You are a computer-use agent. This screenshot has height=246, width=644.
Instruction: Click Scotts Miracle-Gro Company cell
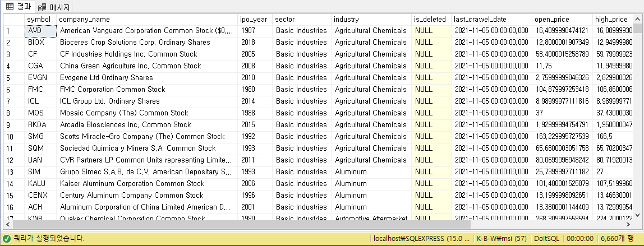coord(147,137)
